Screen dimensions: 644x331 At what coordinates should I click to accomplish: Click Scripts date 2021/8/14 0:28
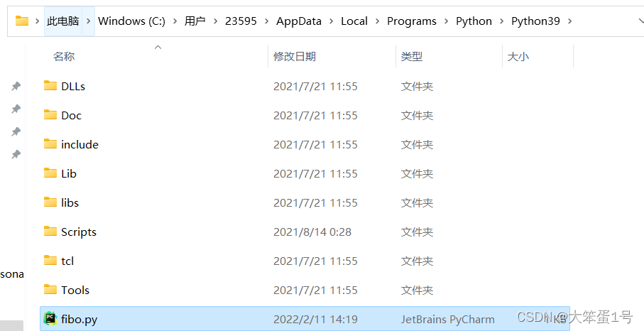point(312,232)
